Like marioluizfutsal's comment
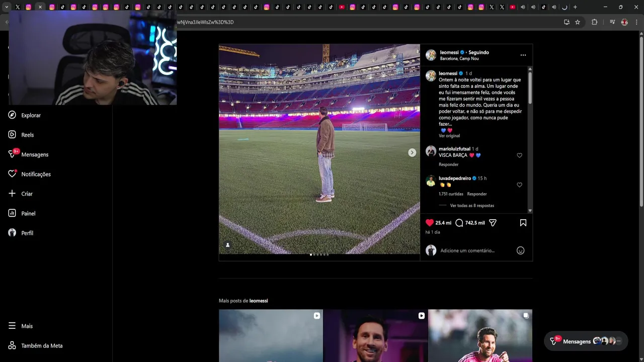The width and height of the screenshot is (644, 362). (520, 155)
